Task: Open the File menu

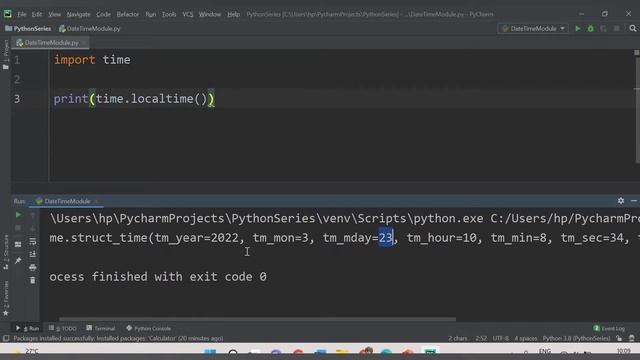Action: [22, 14]
